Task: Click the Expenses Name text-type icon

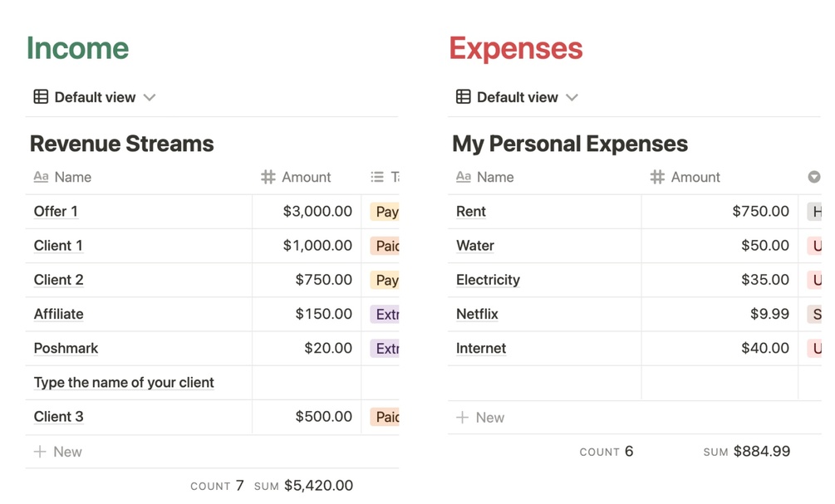Action: [464, 177]
